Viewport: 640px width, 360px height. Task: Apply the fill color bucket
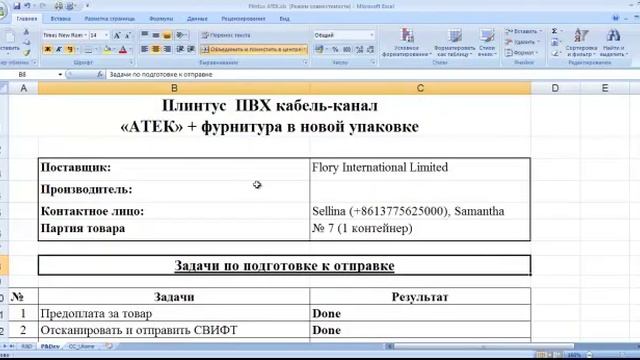107,49
